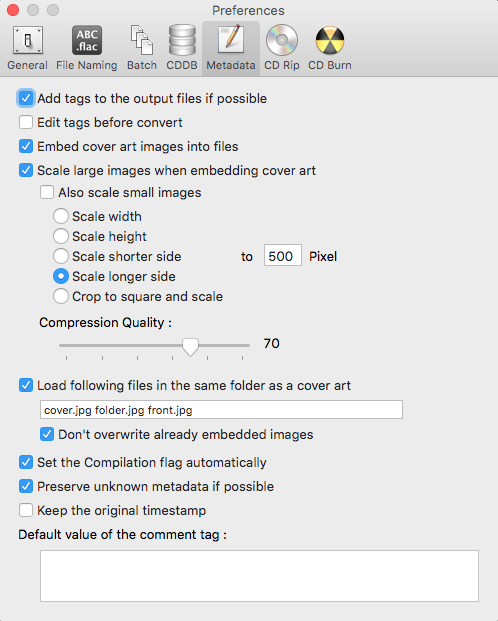Choose Scale shorter side option
Viewport: 498px width, 621px height.
coord(61,256)
